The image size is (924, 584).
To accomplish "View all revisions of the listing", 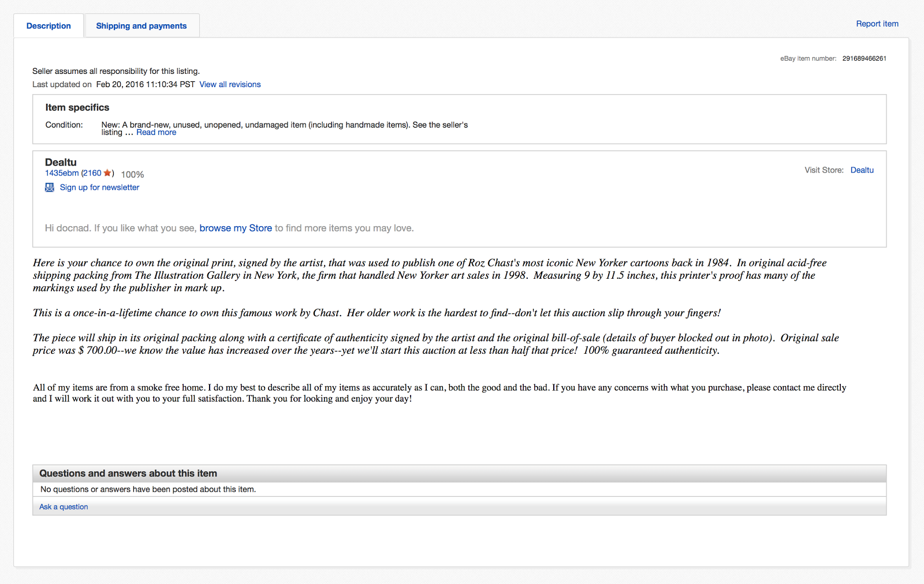I will [230, 84].
